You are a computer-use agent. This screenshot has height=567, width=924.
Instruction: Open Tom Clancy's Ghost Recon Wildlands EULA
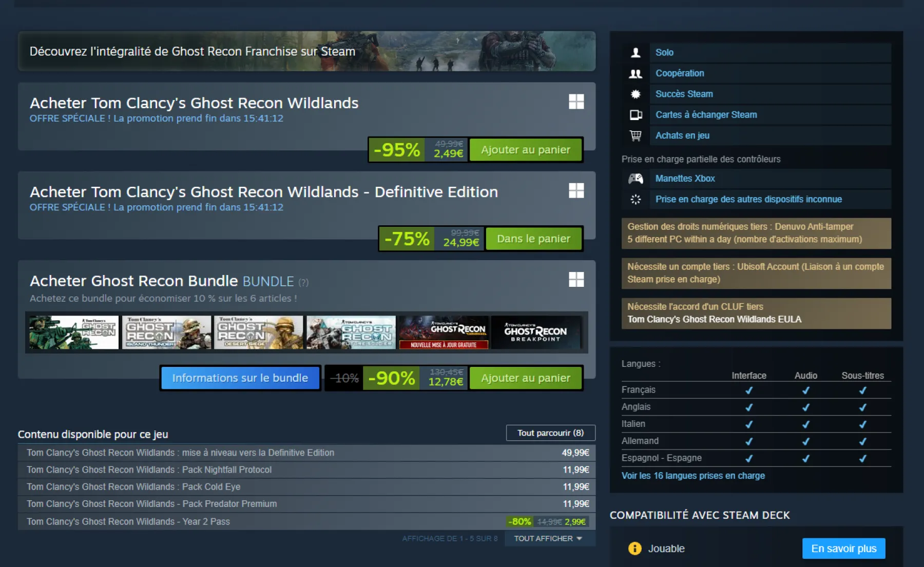[714, 319]
